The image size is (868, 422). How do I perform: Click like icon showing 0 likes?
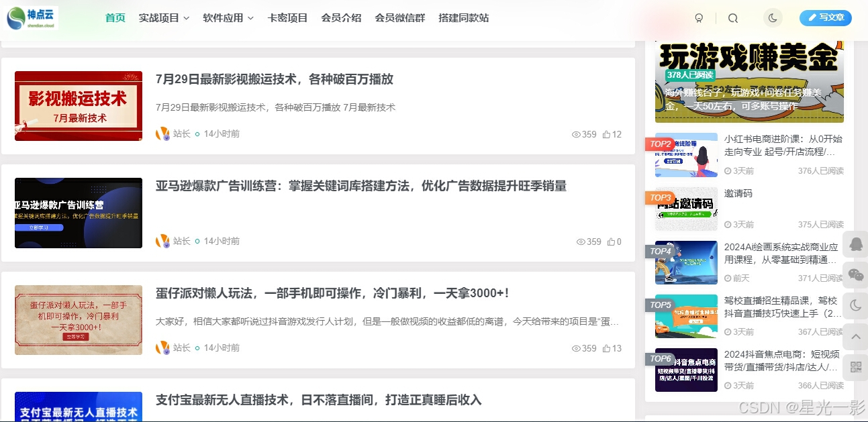point(611,242)
